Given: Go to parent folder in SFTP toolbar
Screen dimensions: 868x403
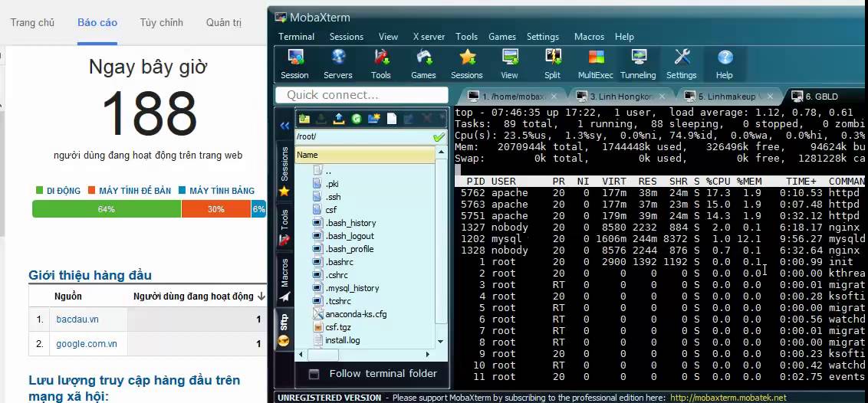Looking at the screenshot, I should [304, 118].
